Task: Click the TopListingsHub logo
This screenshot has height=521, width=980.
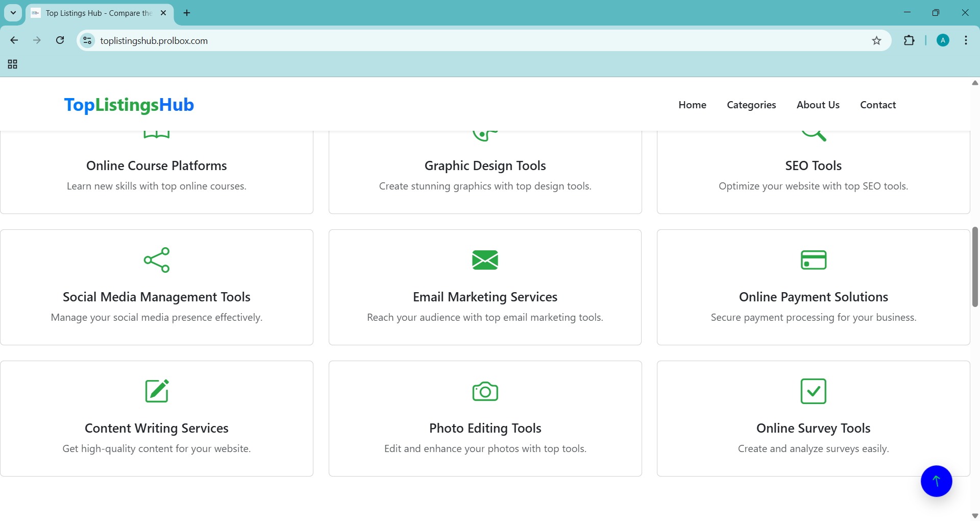Action: tap(129, 105)
